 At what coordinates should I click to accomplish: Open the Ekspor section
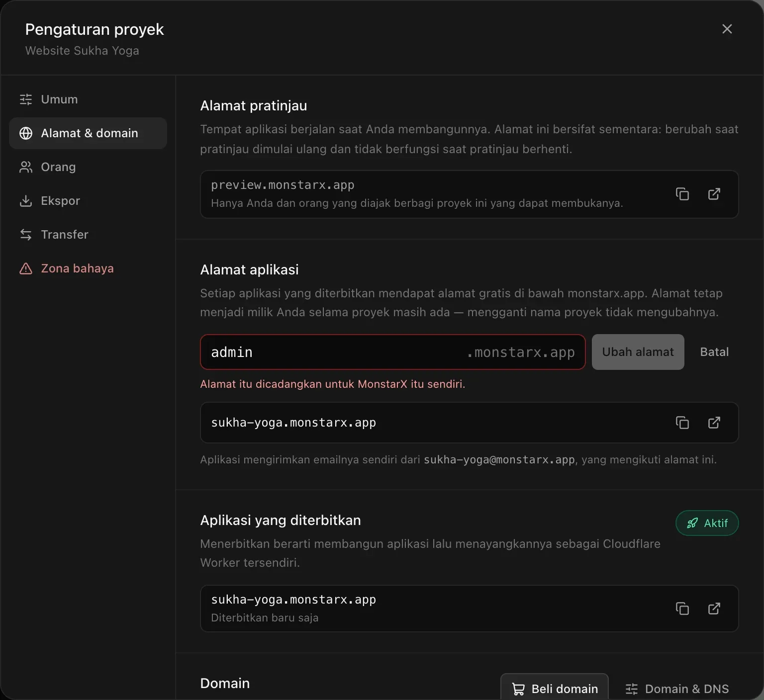[x=88, y=201]
